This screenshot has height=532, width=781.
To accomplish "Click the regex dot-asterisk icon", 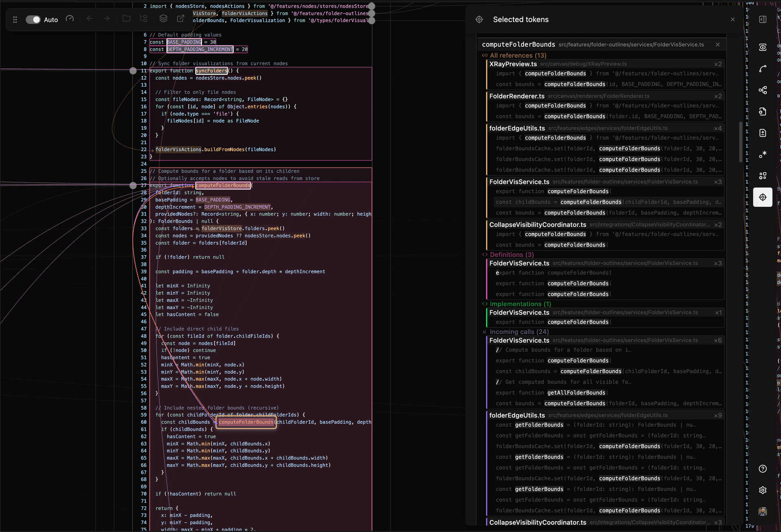I will [x=763, y=154].
